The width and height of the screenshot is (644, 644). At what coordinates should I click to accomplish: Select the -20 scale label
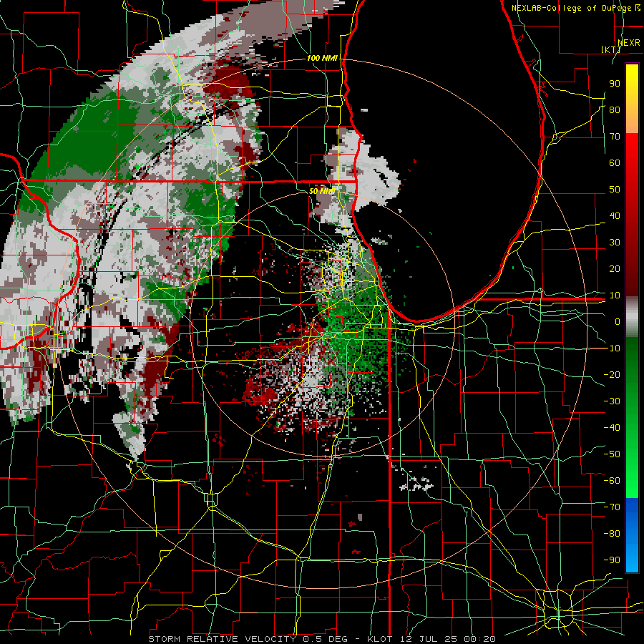[x=612, y=375]
